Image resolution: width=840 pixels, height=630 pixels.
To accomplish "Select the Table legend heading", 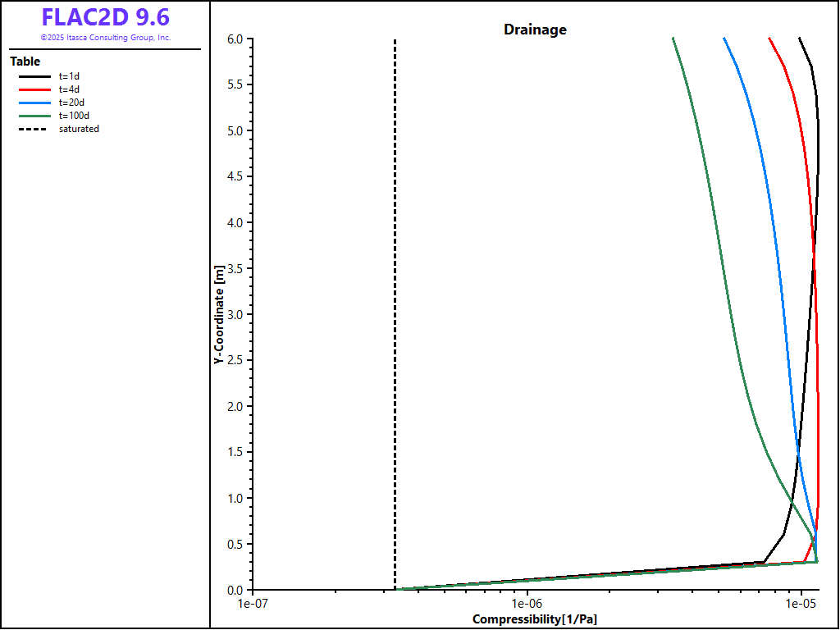I will point(25,62).
